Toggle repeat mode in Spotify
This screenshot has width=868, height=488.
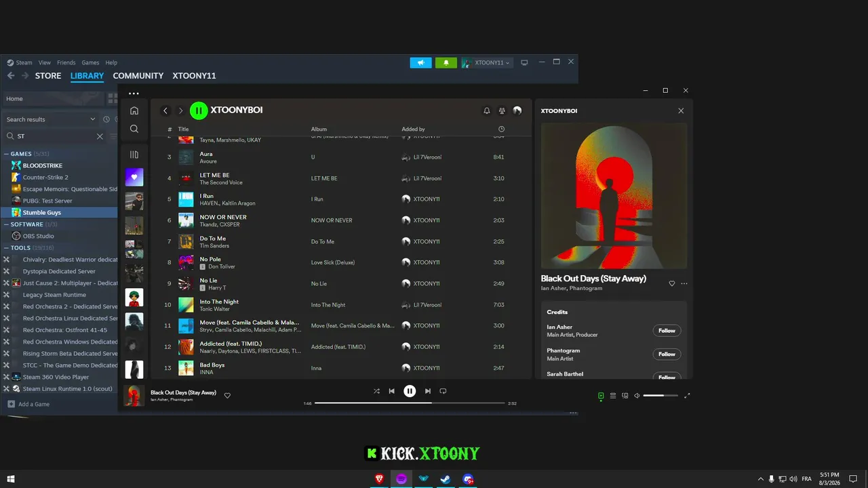(443, 391)
